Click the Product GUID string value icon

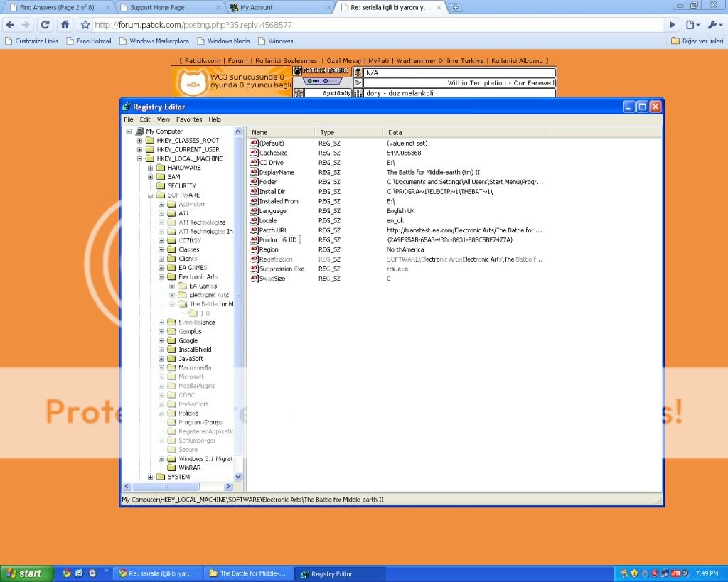point(254,240)
